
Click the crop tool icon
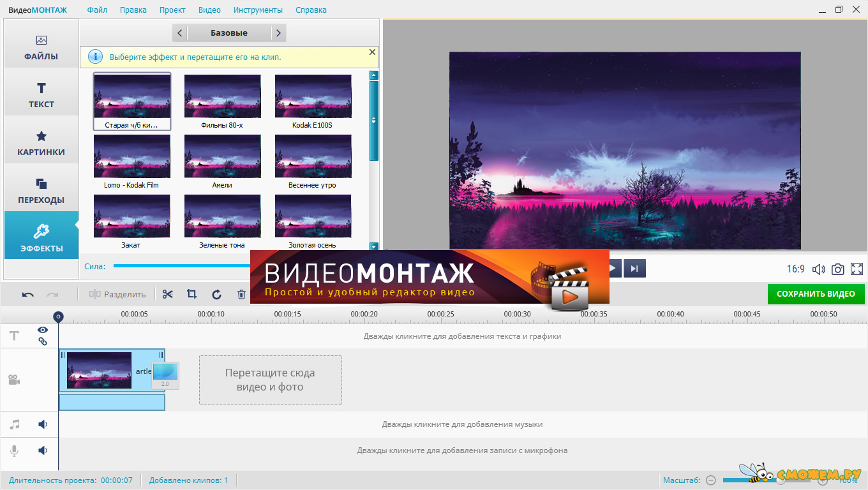[x=191, y=294]
